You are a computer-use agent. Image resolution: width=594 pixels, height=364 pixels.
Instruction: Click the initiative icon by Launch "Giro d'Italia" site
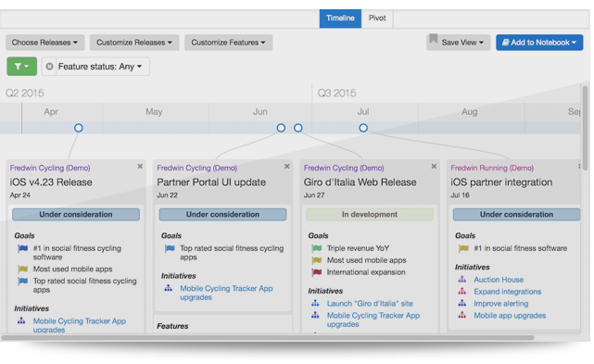click(315, 304)
